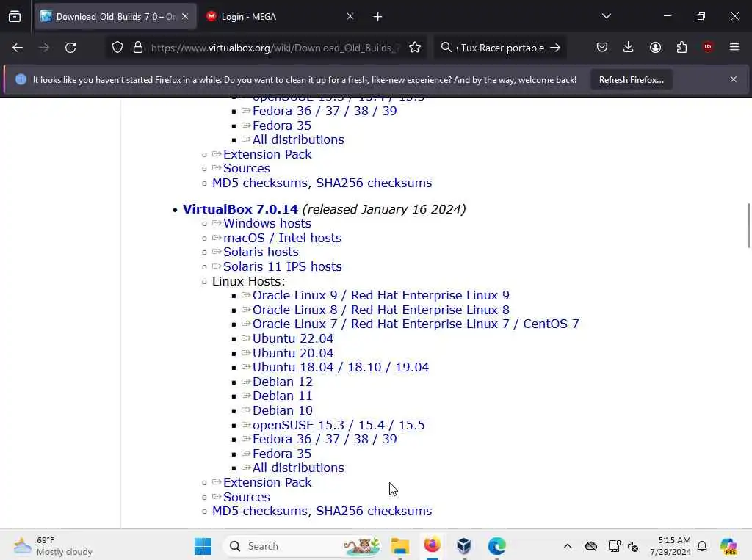
Task: Open openSUSE 15.3 / 15.4 / 15.5 in 7.0.14
Action: tap(339, 425)
